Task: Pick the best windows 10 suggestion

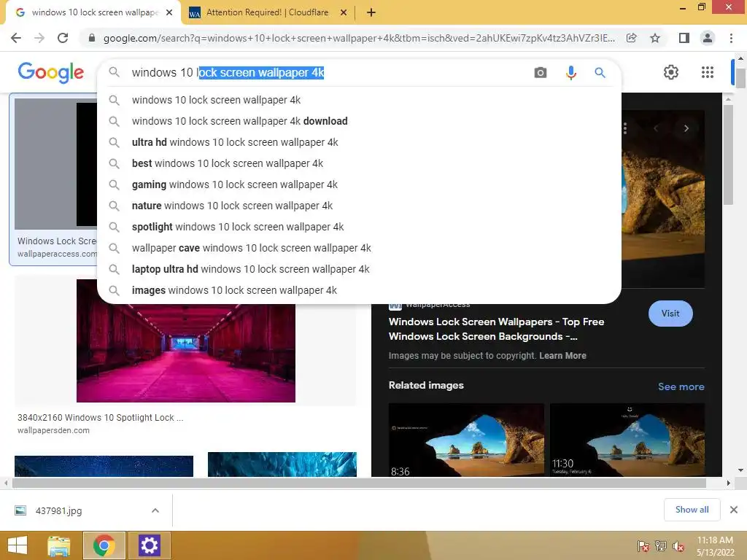Action: pyautogui.click(x=359, y=163)
